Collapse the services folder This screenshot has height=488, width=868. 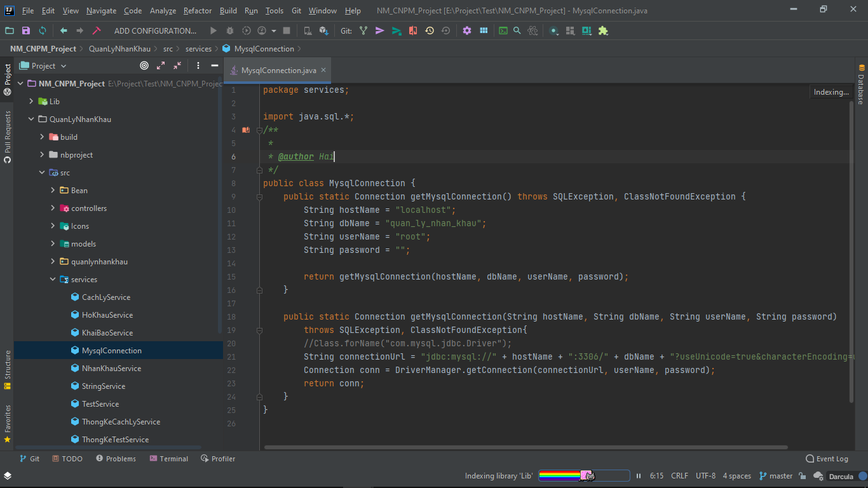point(53,279)
